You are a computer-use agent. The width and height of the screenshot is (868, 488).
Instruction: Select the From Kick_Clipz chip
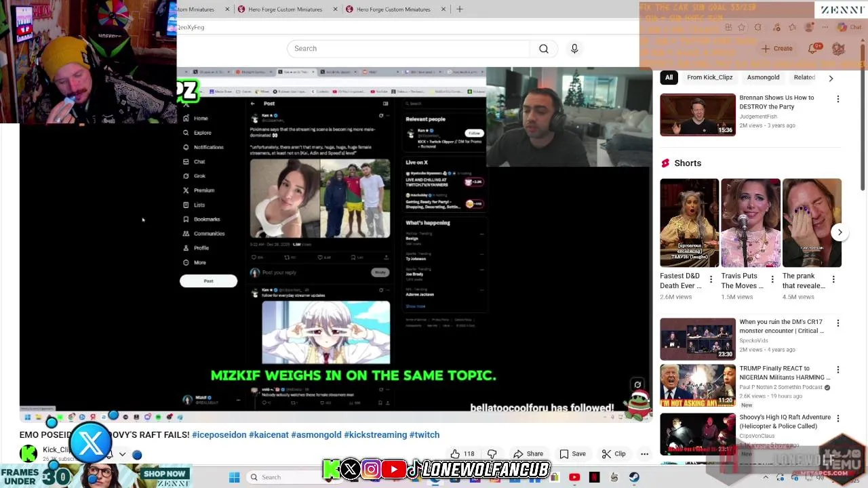click(x=709, y=77)
